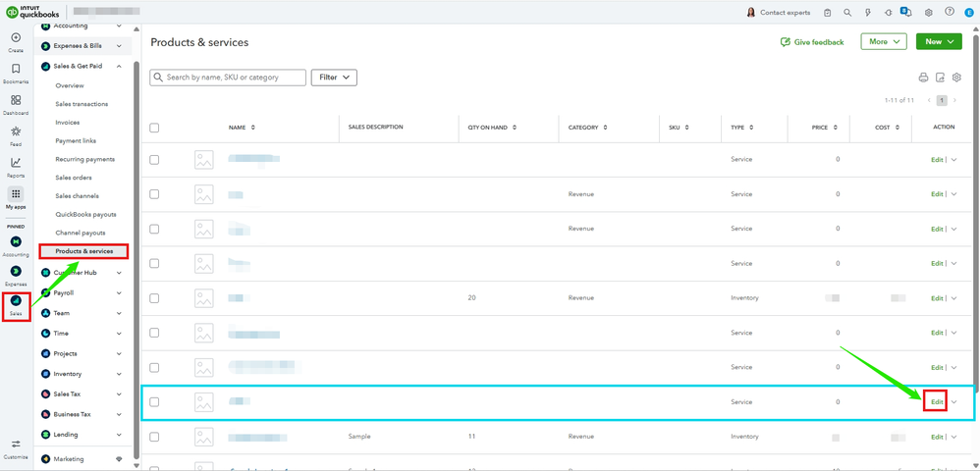Open Sales channels

point(77,195)
